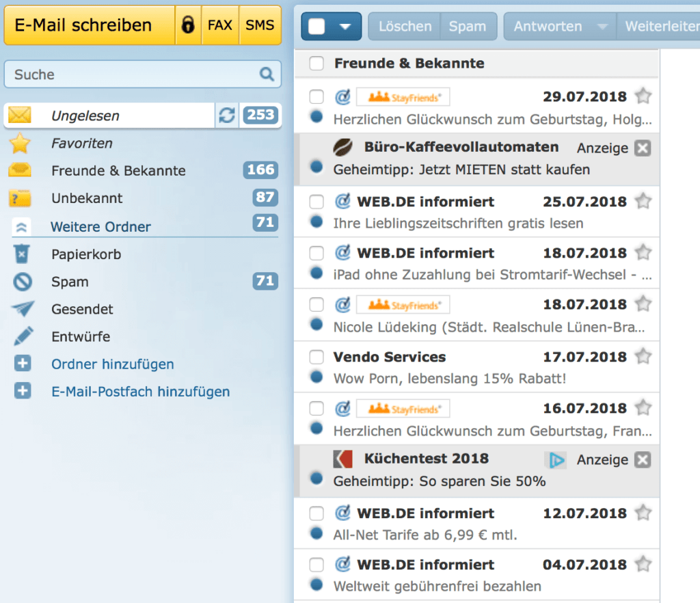Screen dimensions: 700x603
Task: Click the unread dot of Vendo Services email
Action: coord(317,377)
